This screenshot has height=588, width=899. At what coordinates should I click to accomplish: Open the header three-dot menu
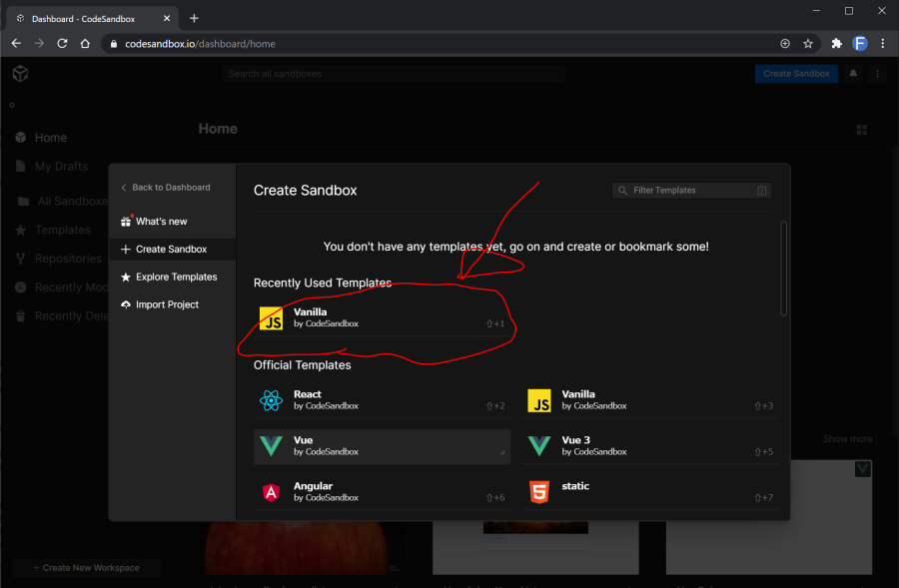coord(878,74)
